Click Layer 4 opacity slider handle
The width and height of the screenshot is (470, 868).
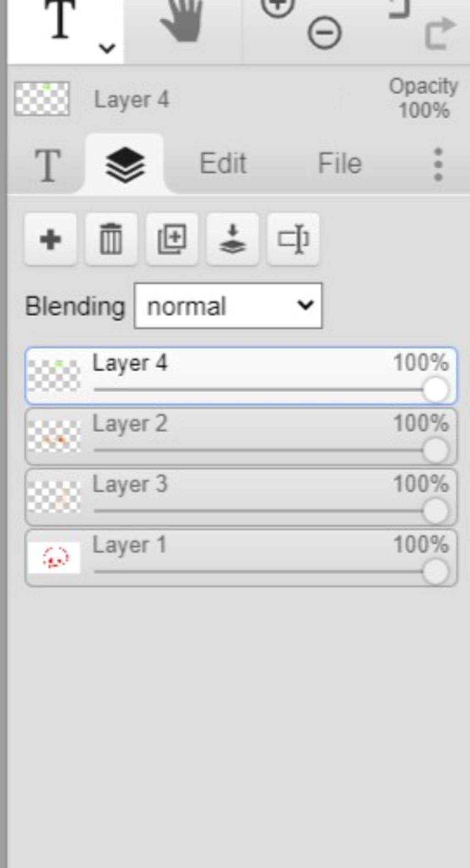point(435,390)
